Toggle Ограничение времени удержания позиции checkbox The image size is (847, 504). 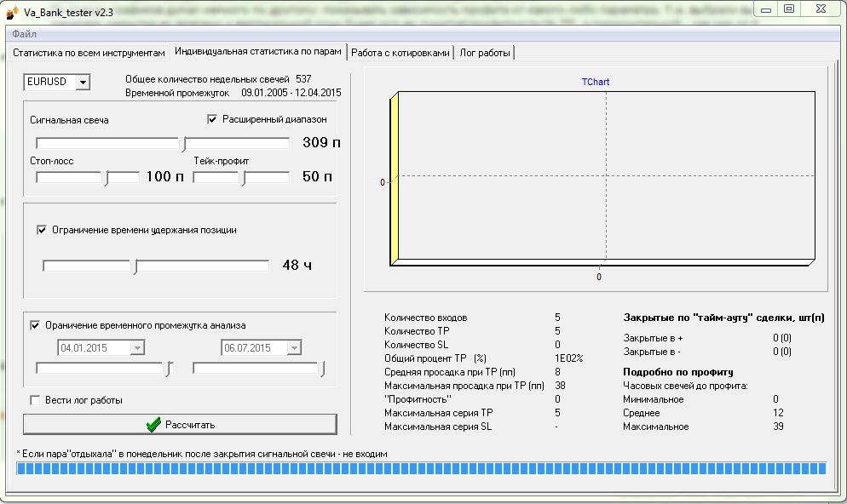point(42,230)
